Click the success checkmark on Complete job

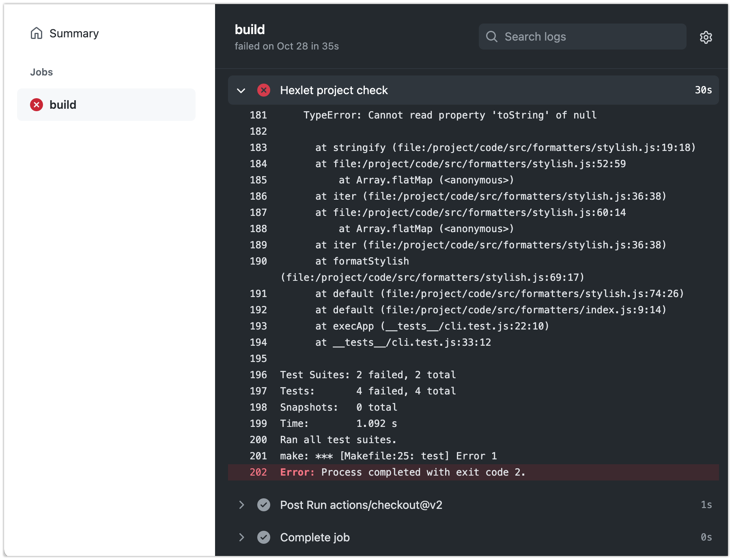point(264,537)
